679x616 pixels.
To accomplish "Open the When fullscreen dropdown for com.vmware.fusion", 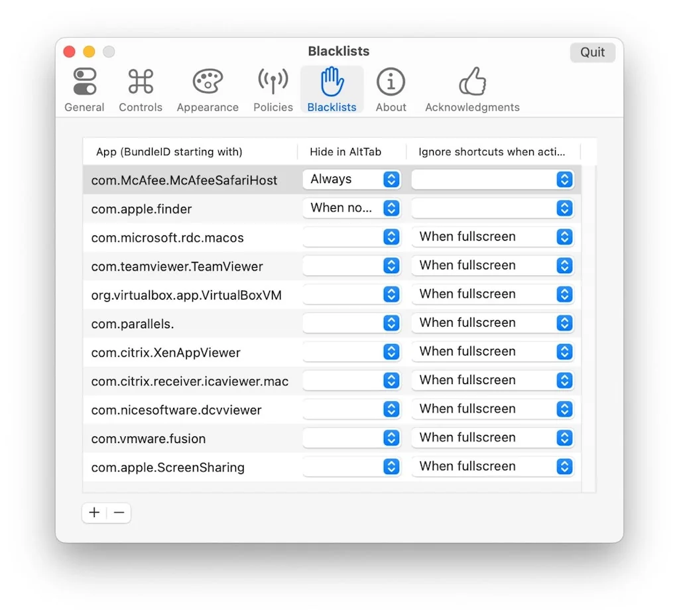I will (x=493, y=438).
